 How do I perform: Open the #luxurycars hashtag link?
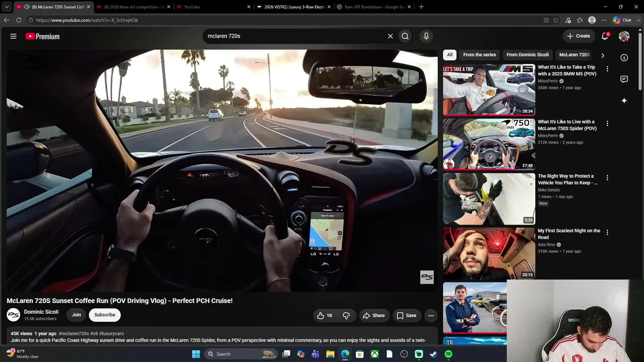111,333
